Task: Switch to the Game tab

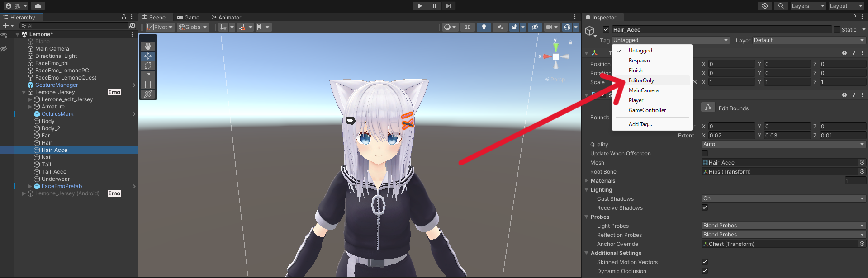Action: pos(188,17)
